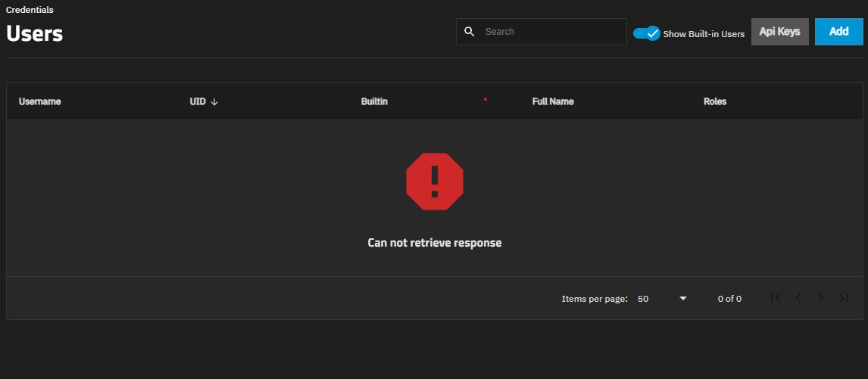Click the 'Show Built-in Users' label
Screen dimensions: 868x379
point(704,34)
